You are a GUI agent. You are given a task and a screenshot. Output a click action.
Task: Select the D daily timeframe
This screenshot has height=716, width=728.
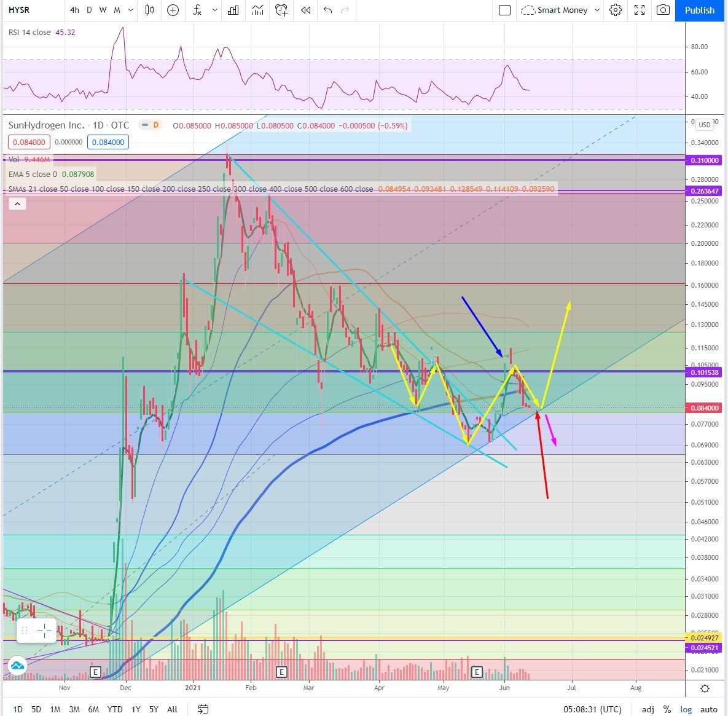coord(89,10)
